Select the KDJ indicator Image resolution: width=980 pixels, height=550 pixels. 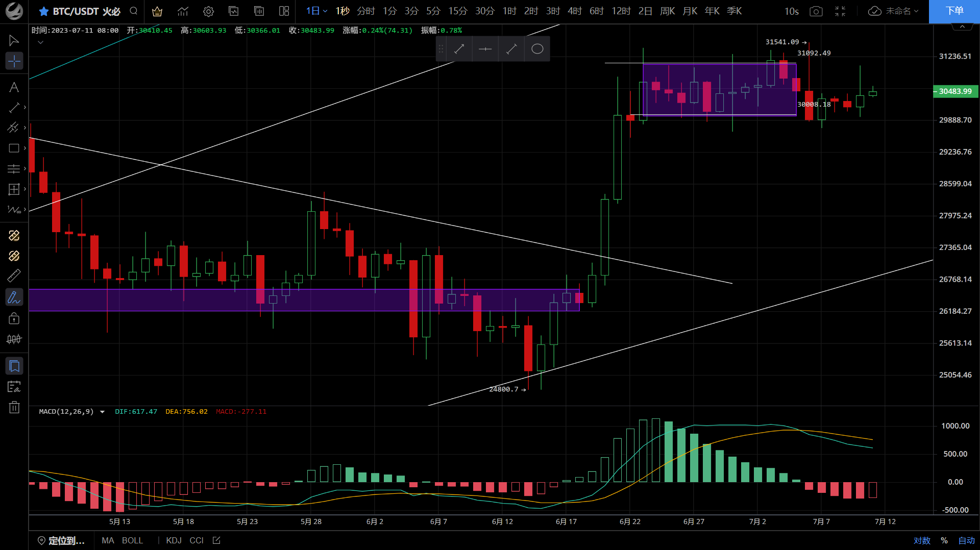[x=174, y=541]
